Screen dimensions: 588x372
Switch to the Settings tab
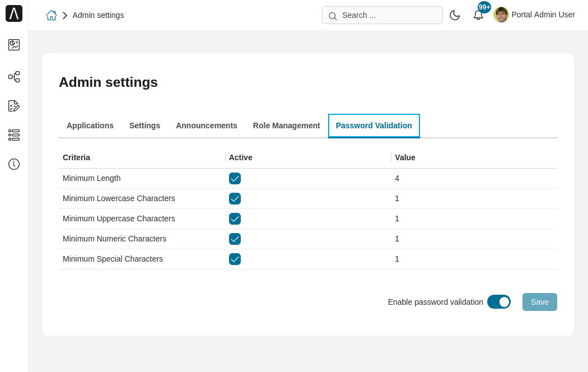click(x=144, y=125)
